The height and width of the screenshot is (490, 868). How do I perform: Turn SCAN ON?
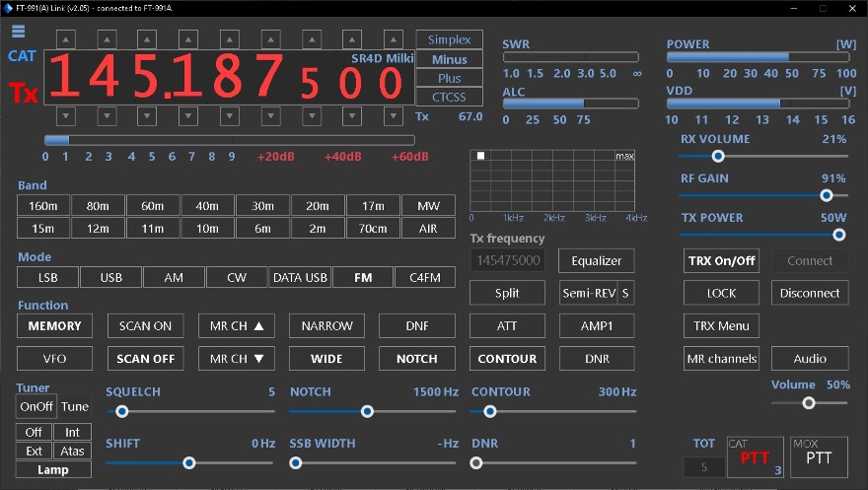146,325
